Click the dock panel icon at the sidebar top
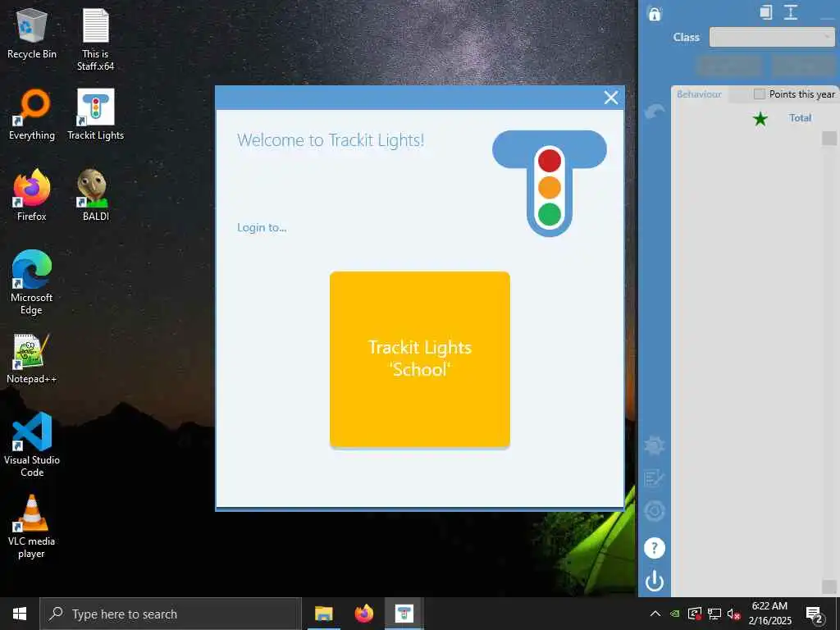 tap(765, 12)
